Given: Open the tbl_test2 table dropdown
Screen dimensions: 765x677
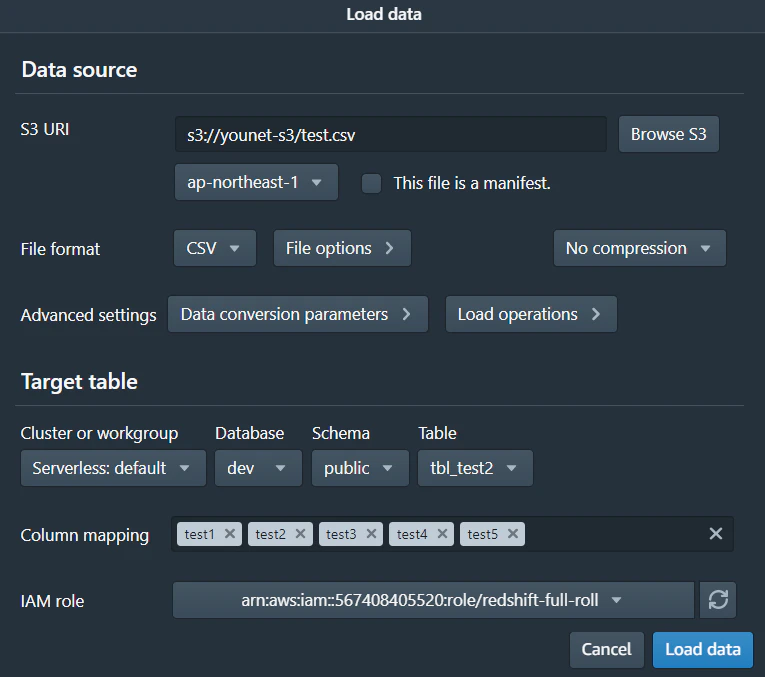Looking at the screenshot, I should click(475, 468).
